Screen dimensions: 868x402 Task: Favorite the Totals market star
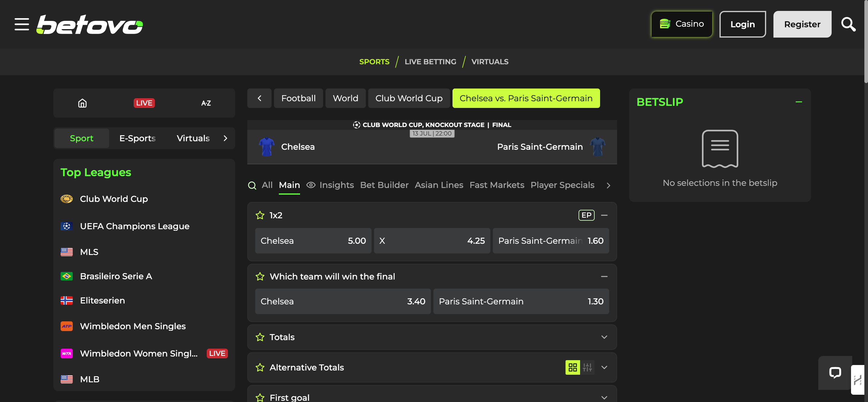(x=260, y=337)
